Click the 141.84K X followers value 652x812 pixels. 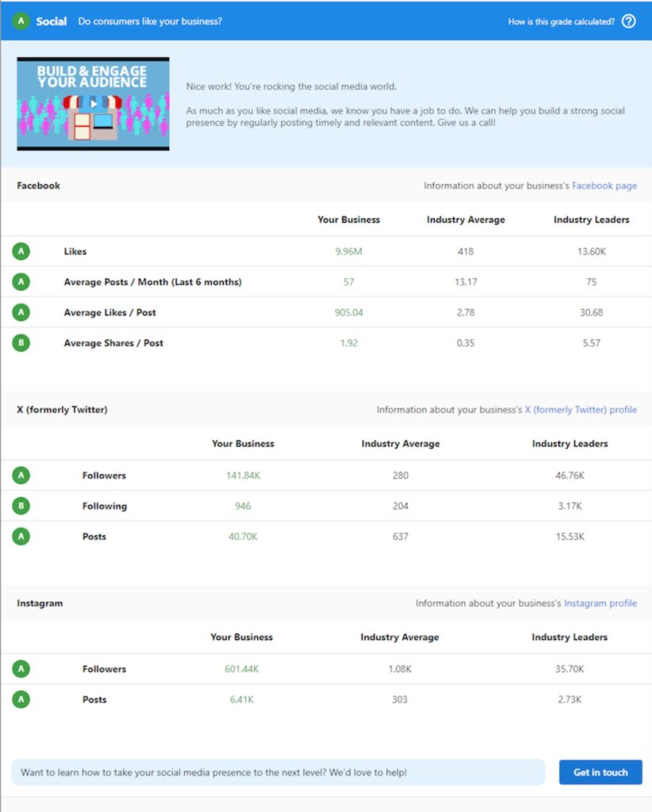coord(243,476)
